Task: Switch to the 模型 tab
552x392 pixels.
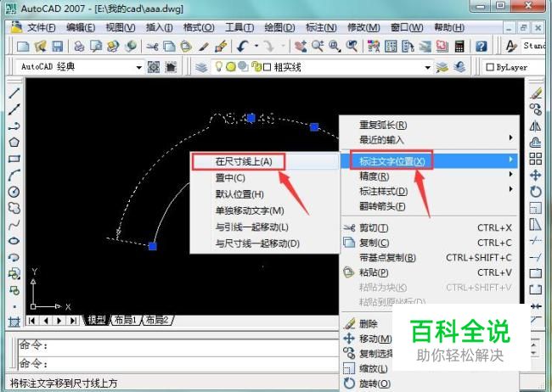Action: coord(97,320)
